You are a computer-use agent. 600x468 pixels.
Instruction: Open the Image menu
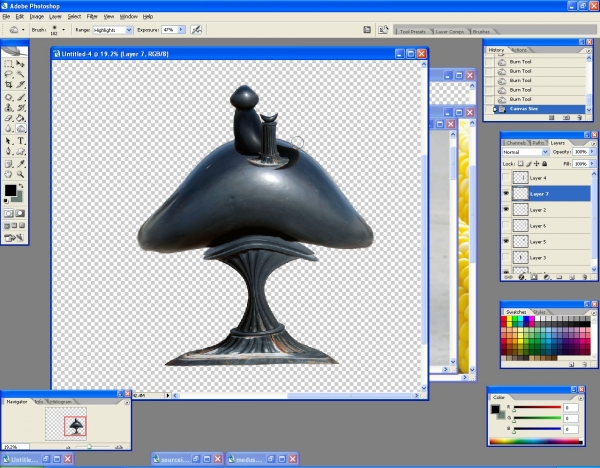[37, 16]
